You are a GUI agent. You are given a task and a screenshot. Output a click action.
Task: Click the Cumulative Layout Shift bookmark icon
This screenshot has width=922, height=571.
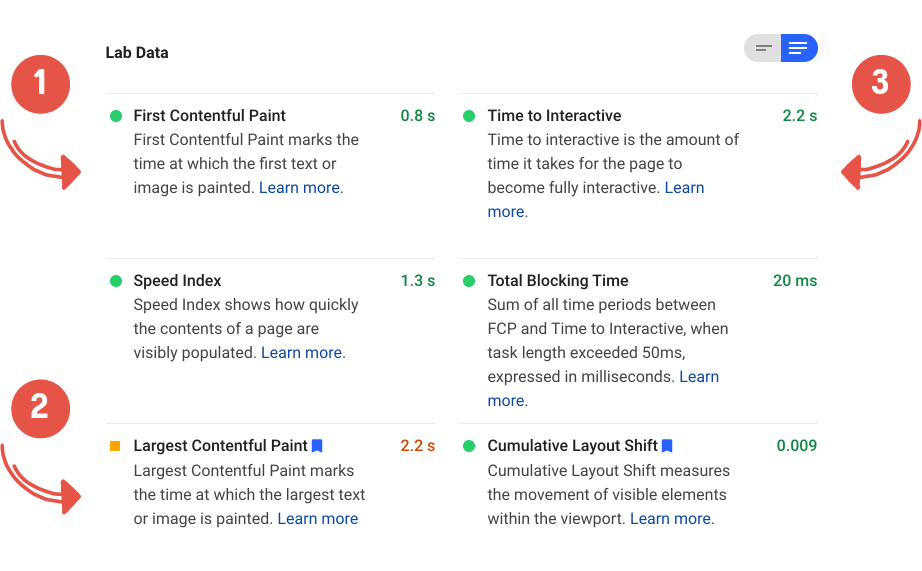tap(667, 446)
